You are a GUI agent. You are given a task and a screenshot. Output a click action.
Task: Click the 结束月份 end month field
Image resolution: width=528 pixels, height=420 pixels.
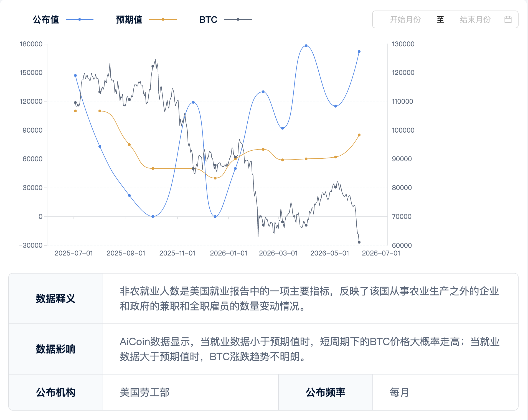point(475,19)
